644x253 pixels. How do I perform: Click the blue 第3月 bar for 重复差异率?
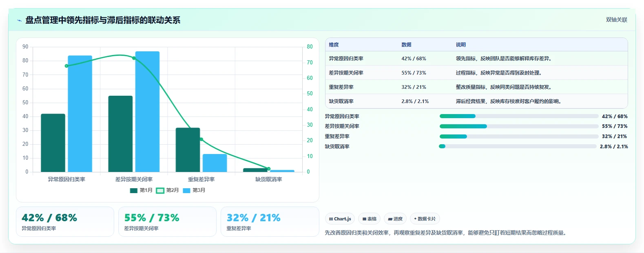point(215,163)
